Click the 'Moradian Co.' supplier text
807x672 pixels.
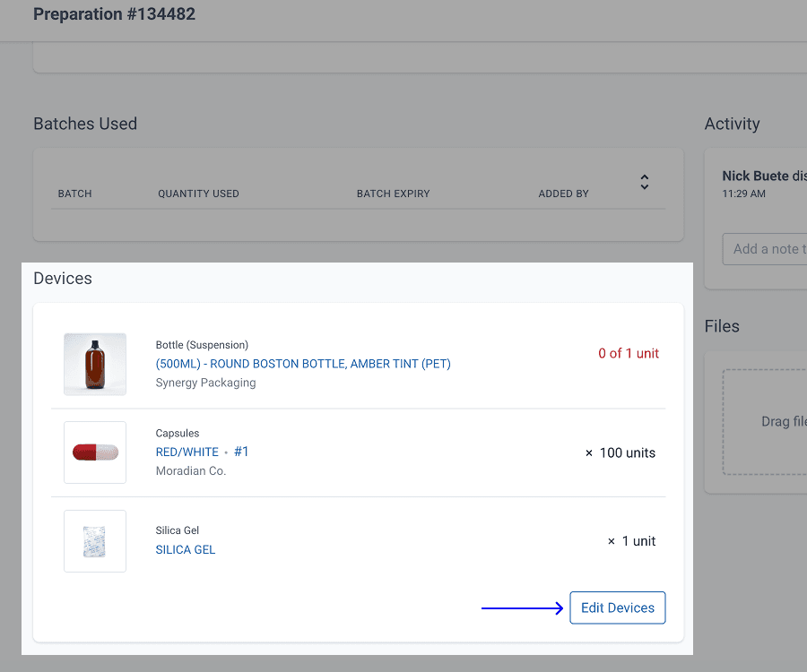(x=191, y=471)
